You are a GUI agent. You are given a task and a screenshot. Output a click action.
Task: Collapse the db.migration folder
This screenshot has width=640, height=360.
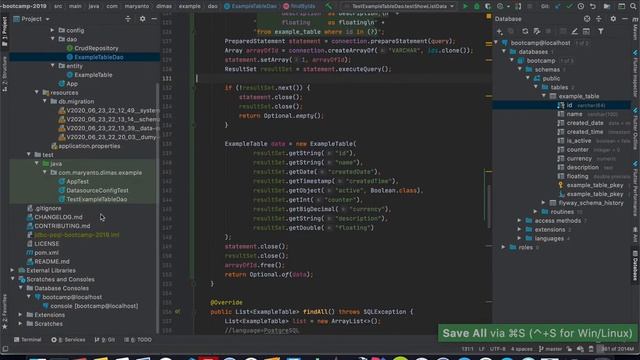tap(45, 101)
